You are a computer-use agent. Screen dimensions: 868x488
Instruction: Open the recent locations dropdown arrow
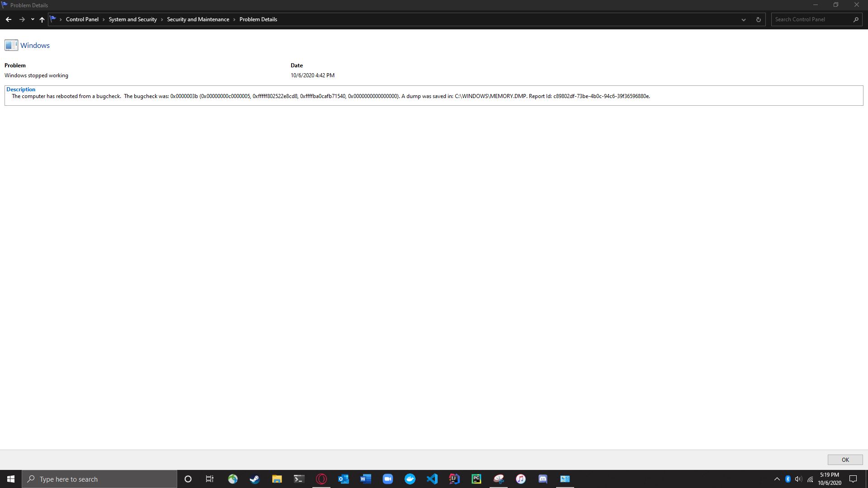33,19
